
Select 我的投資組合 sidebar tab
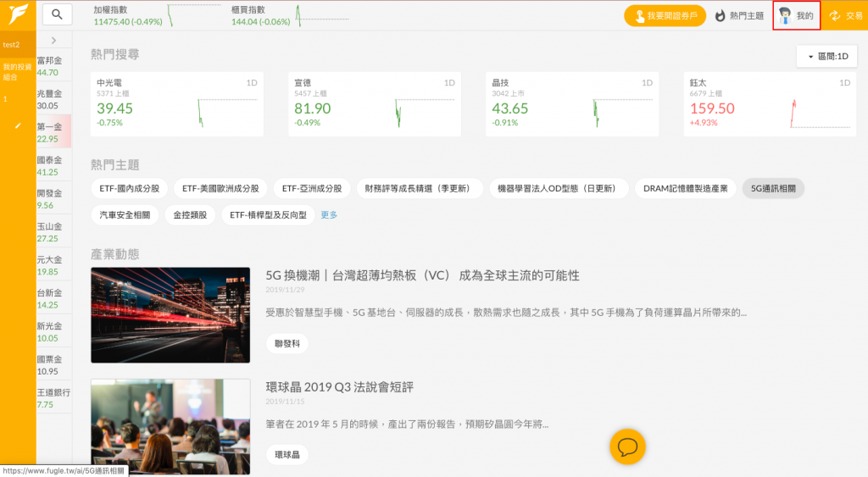18,72
